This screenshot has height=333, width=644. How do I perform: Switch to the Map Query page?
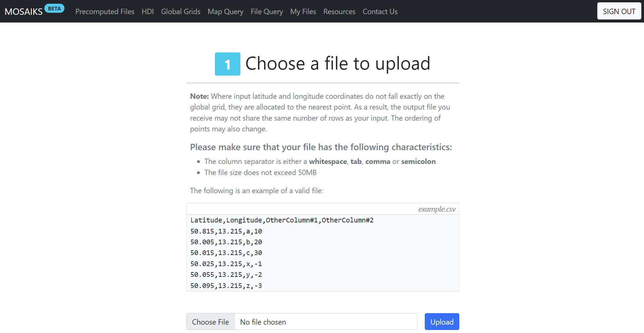pos(226,11)
